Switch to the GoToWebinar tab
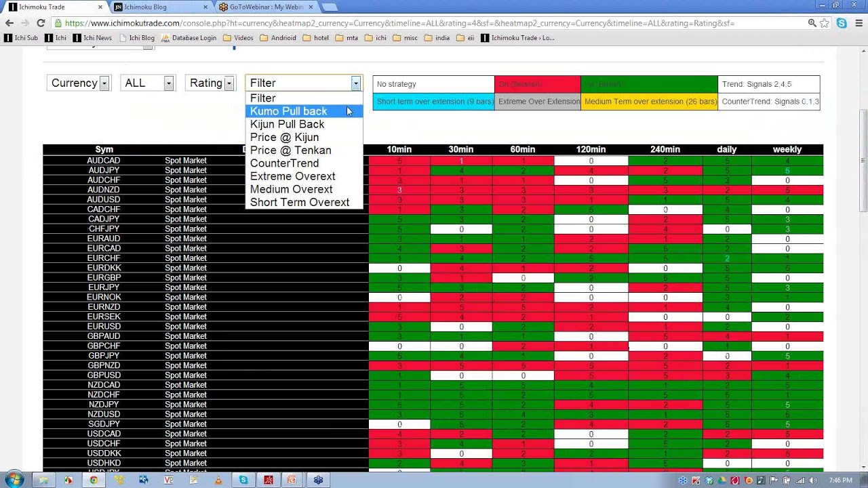 267,7
